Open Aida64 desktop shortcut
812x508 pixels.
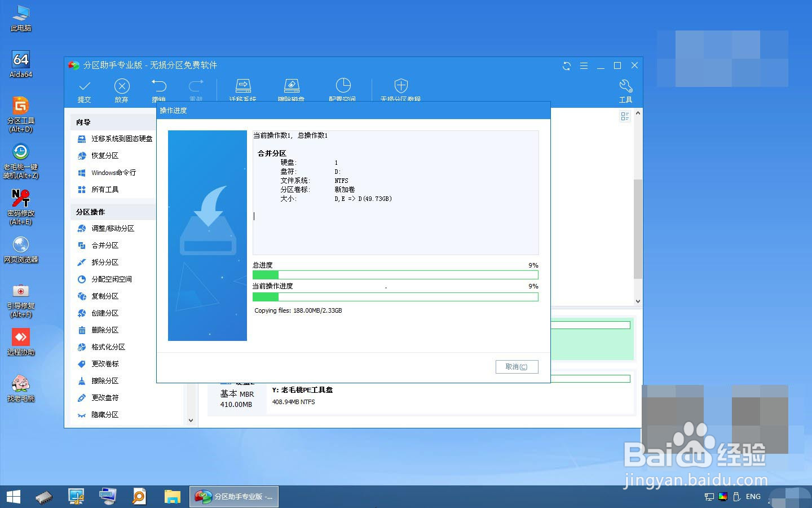[x=21, y=64]
